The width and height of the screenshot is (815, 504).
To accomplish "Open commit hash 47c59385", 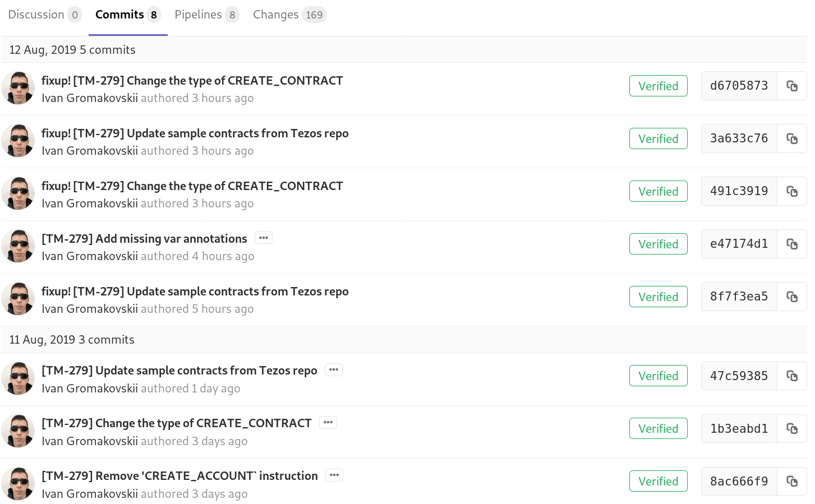I will tap(739, 376).
